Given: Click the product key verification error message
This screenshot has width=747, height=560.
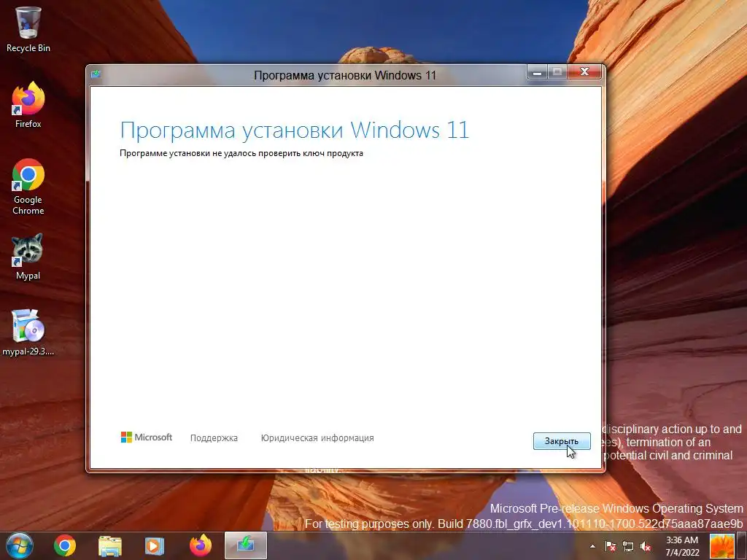Looking at the screenshot, I should (x=241, y=153).
